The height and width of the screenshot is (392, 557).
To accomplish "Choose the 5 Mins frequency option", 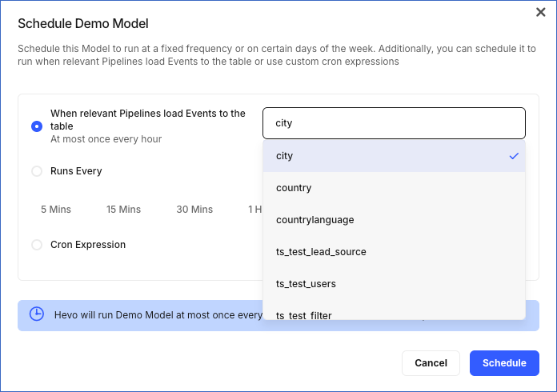I will 56,210.
